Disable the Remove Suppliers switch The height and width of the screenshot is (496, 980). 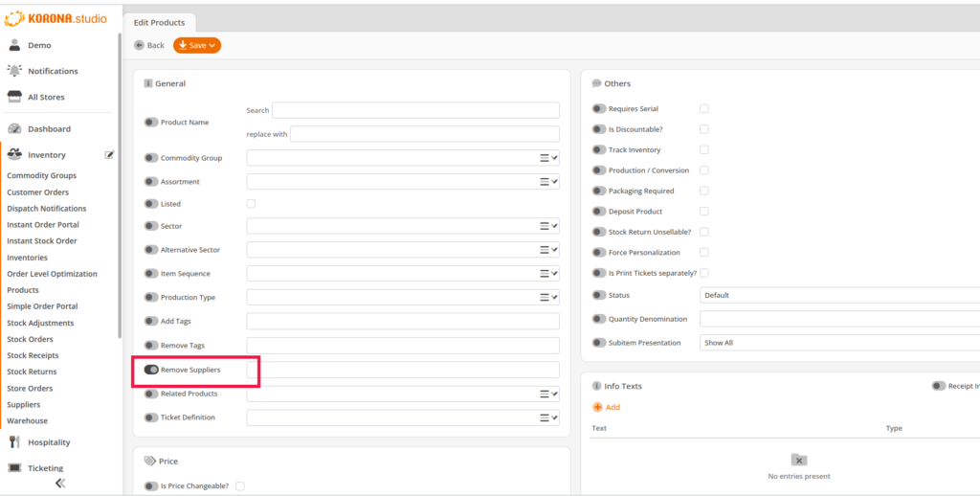(x=151, y=370)
